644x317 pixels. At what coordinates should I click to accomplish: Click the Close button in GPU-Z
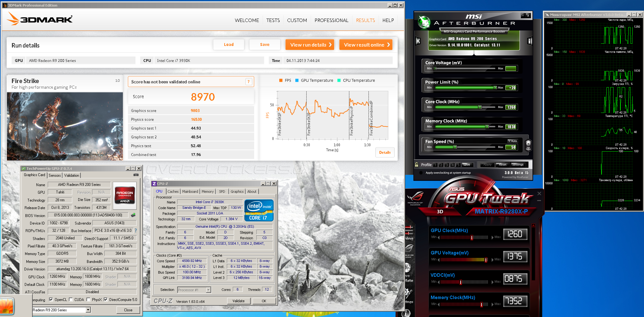point(128,310)
